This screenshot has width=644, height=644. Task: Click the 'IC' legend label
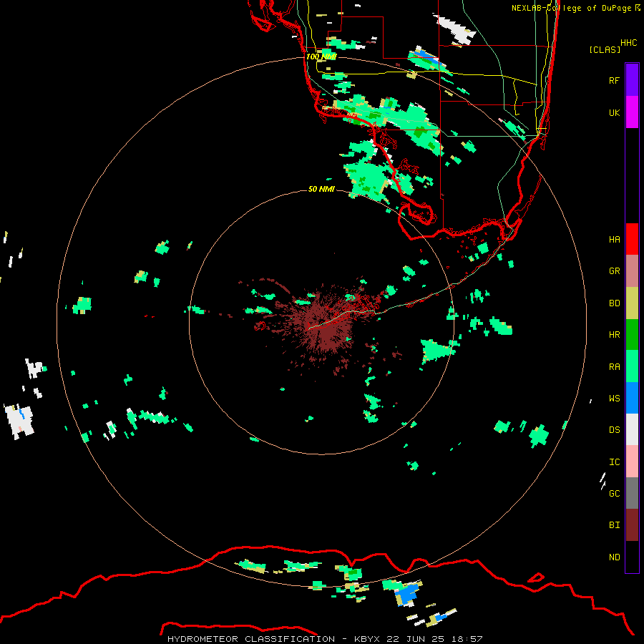tap(614, 462)
